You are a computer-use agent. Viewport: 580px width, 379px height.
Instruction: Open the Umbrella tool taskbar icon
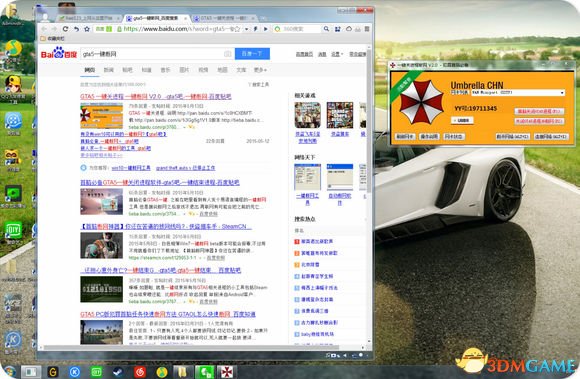pos(226,372)
